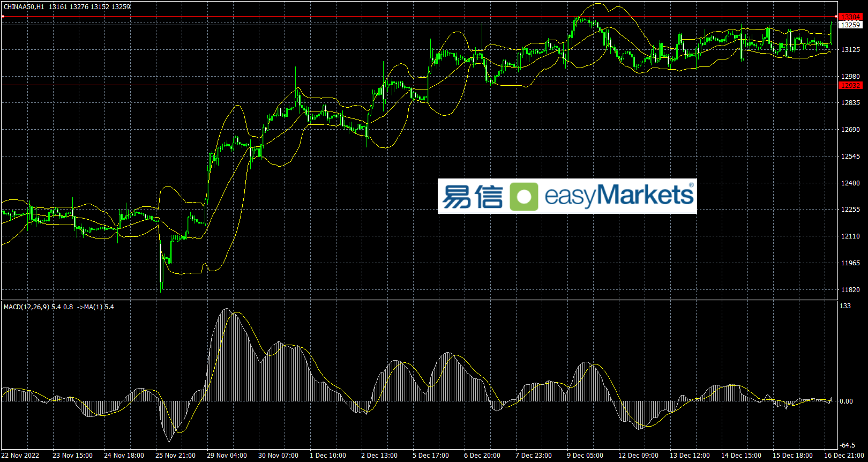
Task: Click the current price tag 13259
Action: [x=850, y=25]
